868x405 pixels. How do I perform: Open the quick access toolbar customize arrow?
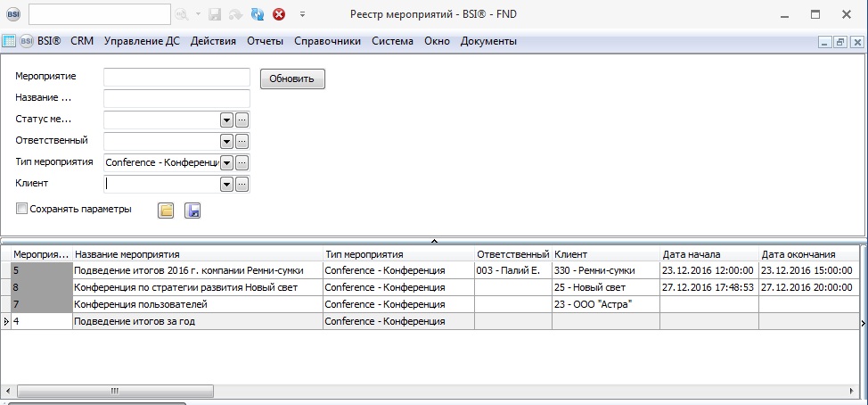[x=302, y=14]
